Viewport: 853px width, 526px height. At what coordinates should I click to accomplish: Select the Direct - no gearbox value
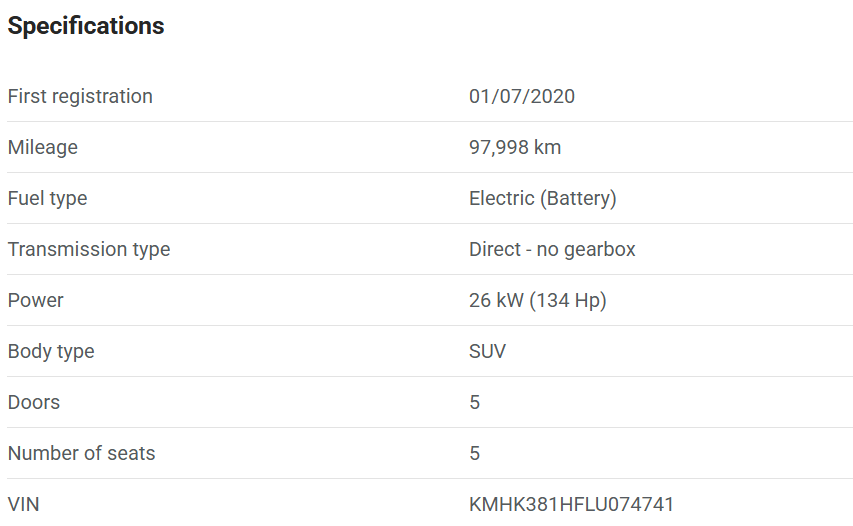(x=552, y=250)
